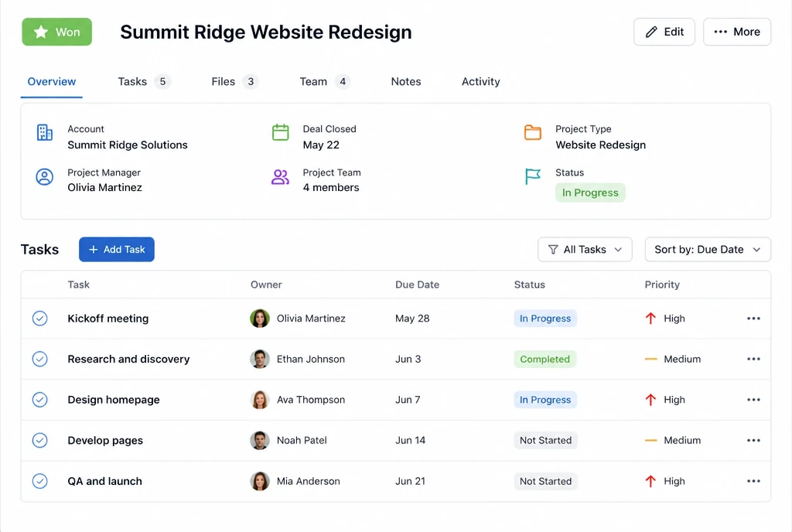This screenshot has height=532, width=792.
Task: Click the Status flag icon
Action: click(x=532, y=176)
